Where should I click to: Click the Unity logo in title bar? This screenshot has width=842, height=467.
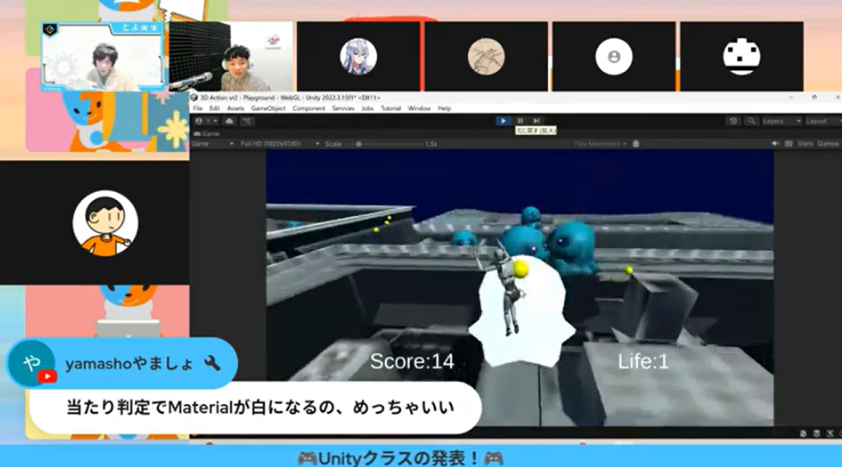coord(194,98)
